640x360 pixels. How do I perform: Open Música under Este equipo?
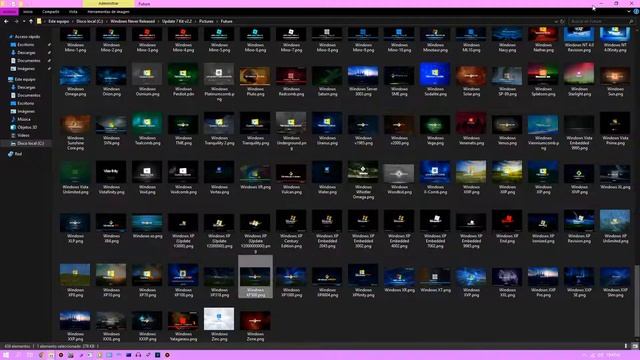tap(24, 119)
